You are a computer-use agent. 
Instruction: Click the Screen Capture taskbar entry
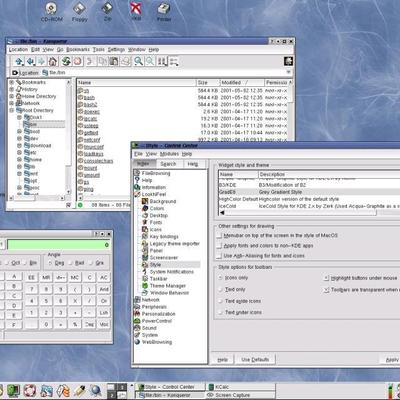[x=240, y=395]
